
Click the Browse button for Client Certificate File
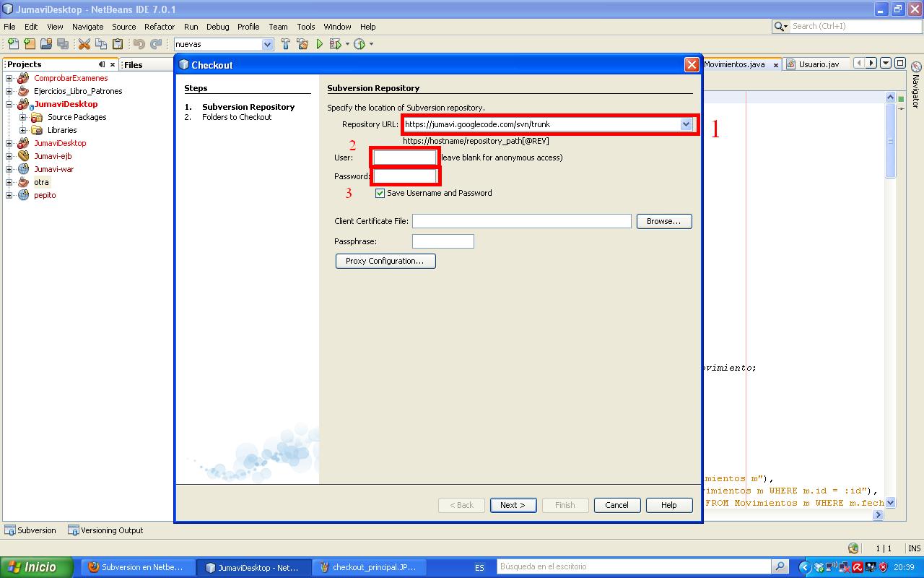(x=663, y=221)
